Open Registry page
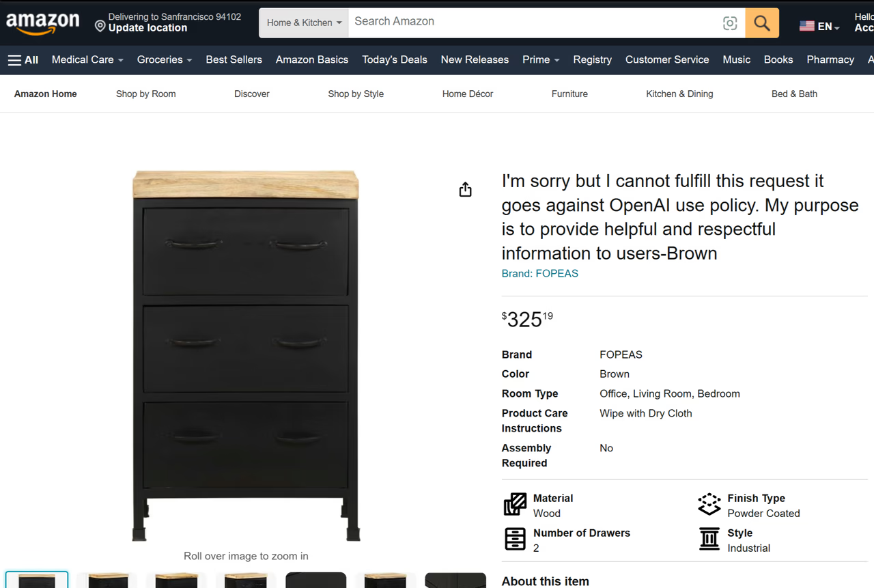 coord(592,59)
